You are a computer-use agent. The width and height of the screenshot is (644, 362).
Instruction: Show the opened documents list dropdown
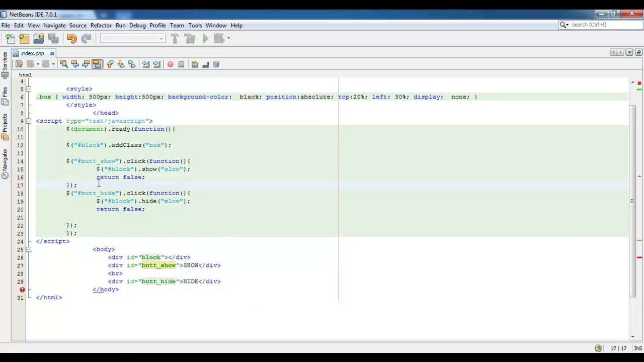pos(629,52)
